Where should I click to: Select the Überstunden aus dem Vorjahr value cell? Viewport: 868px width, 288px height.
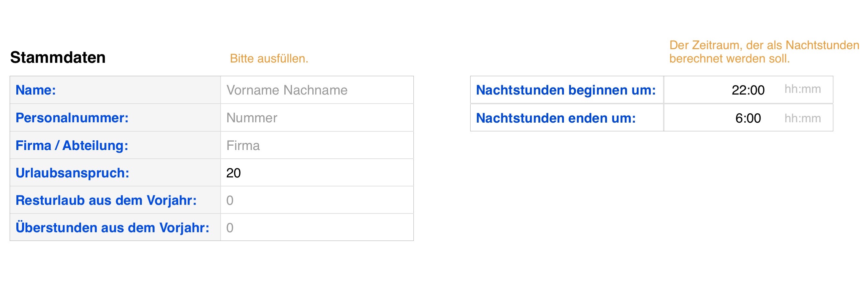[317, 228]
